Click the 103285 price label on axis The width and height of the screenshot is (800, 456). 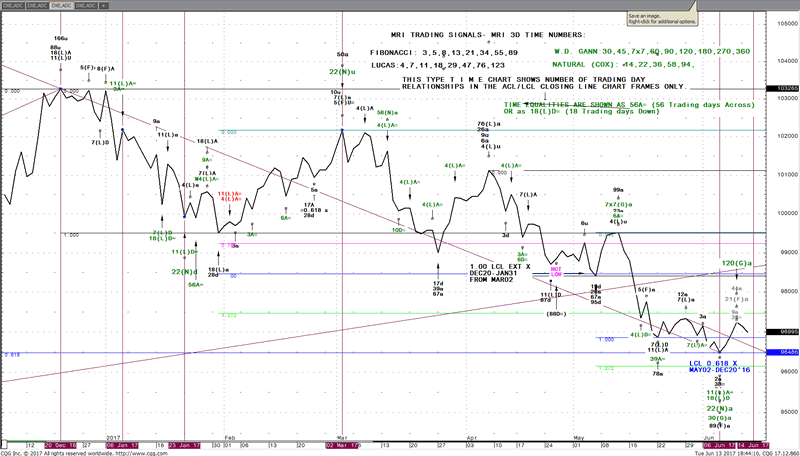(782, 89)
